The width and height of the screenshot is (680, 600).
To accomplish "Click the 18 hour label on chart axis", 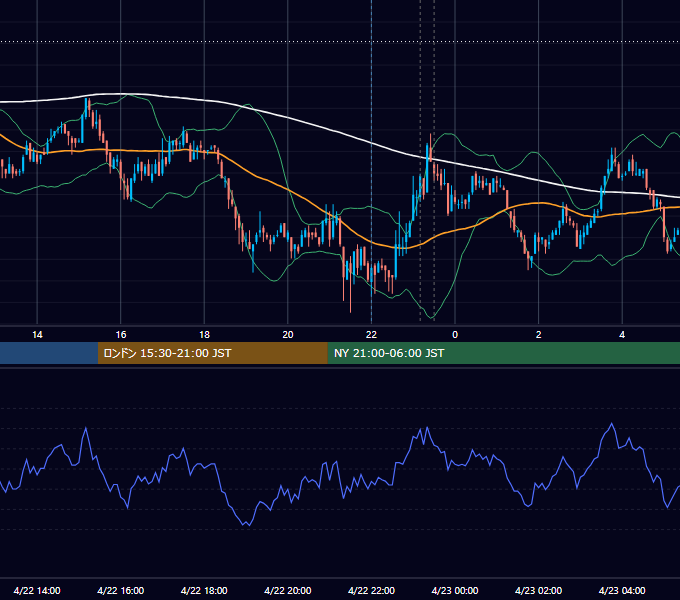I will 204,335.
